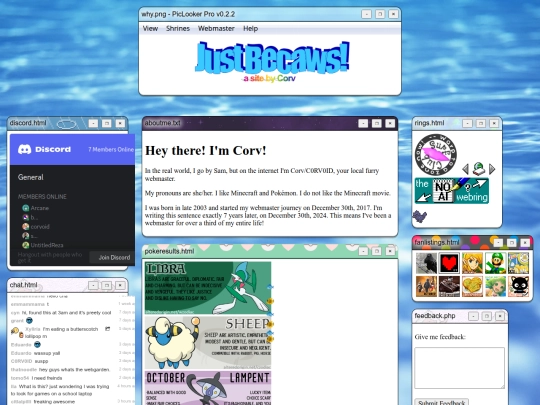The height and width of the screenshot is (405, 540).
Task: Click corvoid's avatar in the Discord widget
Action: 25,227
